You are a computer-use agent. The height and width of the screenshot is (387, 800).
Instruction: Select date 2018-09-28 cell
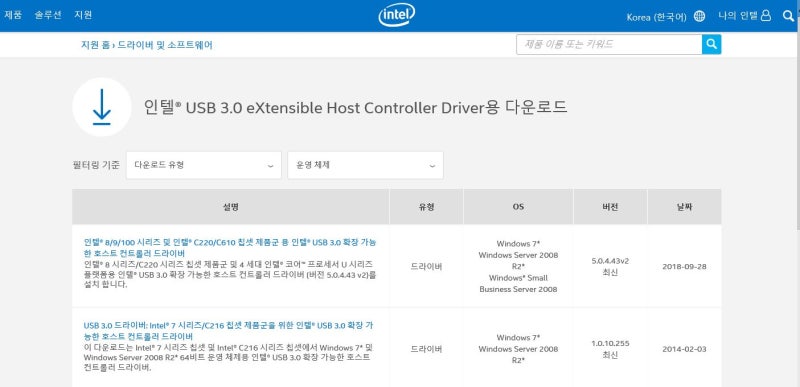tap(684, 266)
